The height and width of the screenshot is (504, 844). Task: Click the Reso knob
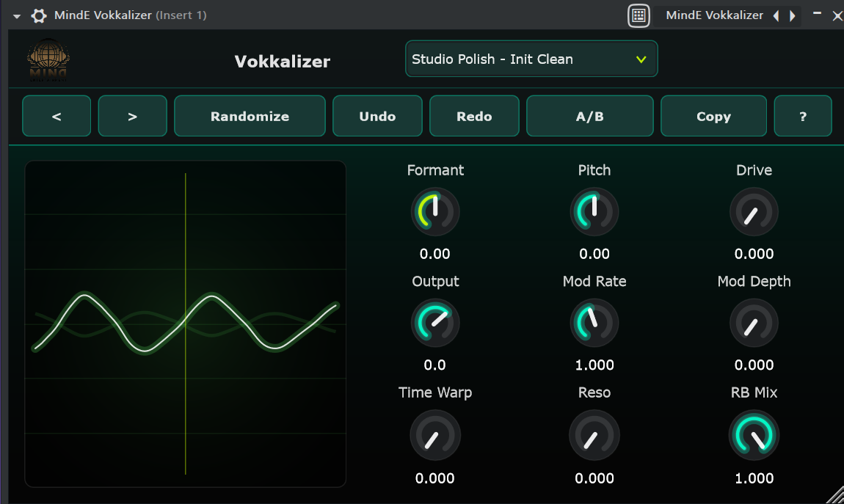[x=594, y=435]
